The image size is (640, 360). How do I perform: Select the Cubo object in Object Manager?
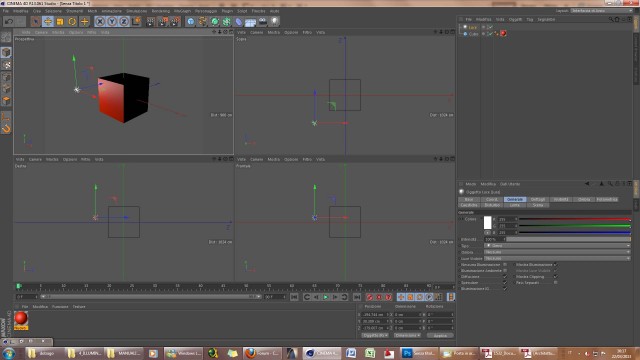point(473,34)
